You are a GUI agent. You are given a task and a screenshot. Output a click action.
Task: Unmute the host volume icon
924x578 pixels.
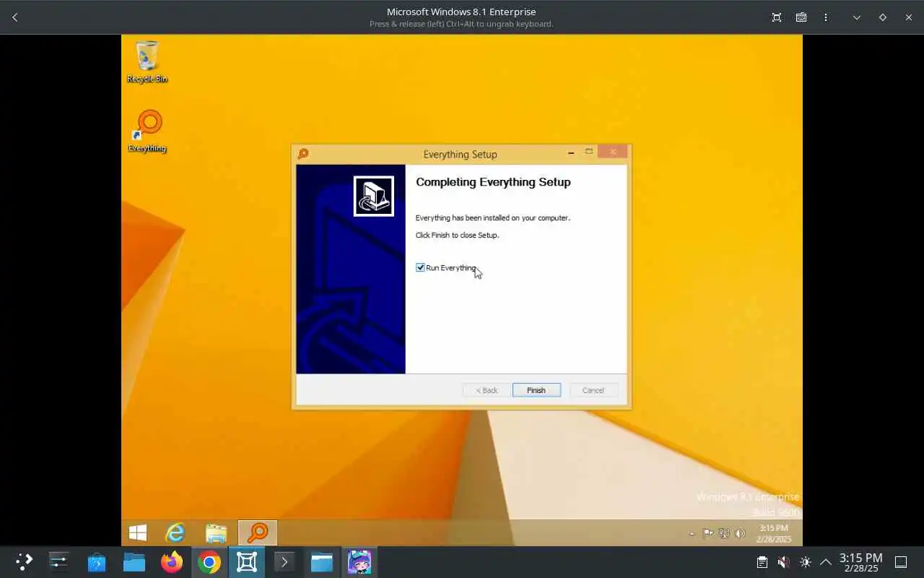pos(783,562)
